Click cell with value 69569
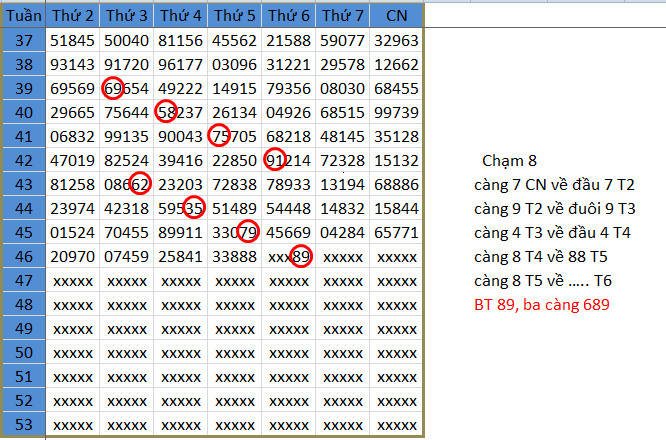 (73, 88)
